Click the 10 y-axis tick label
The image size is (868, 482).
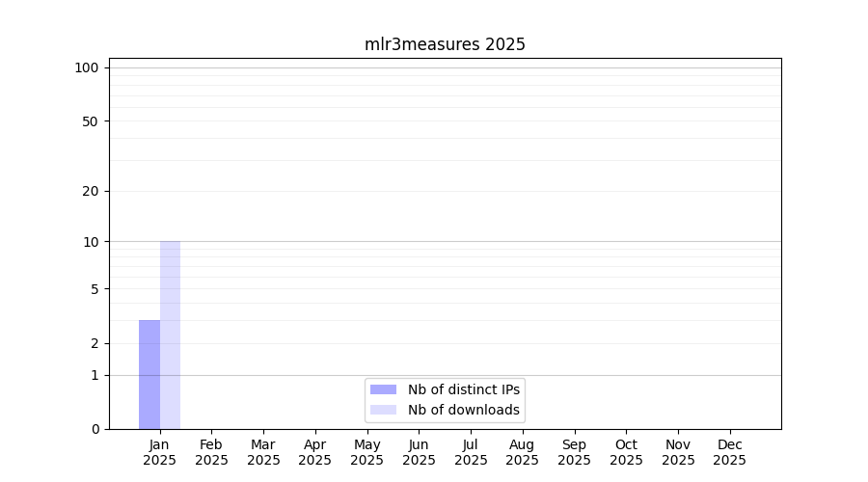pos(90,242)
